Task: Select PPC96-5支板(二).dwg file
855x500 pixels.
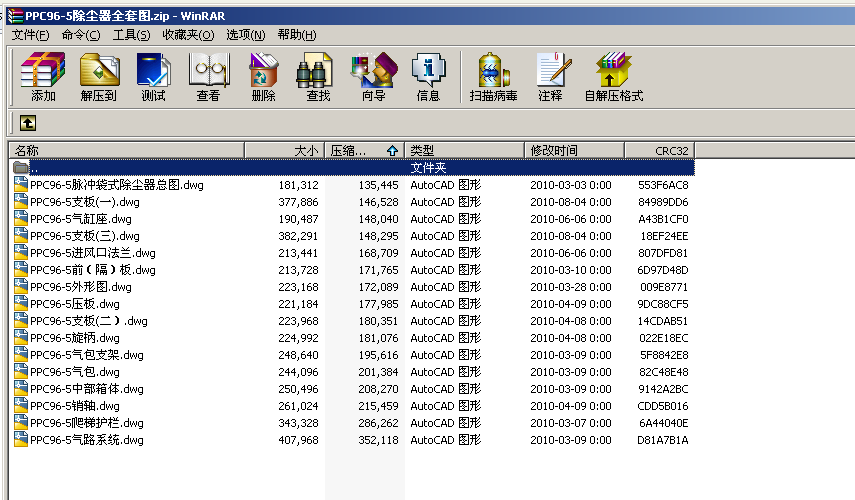Action: [x=88, y=321]
